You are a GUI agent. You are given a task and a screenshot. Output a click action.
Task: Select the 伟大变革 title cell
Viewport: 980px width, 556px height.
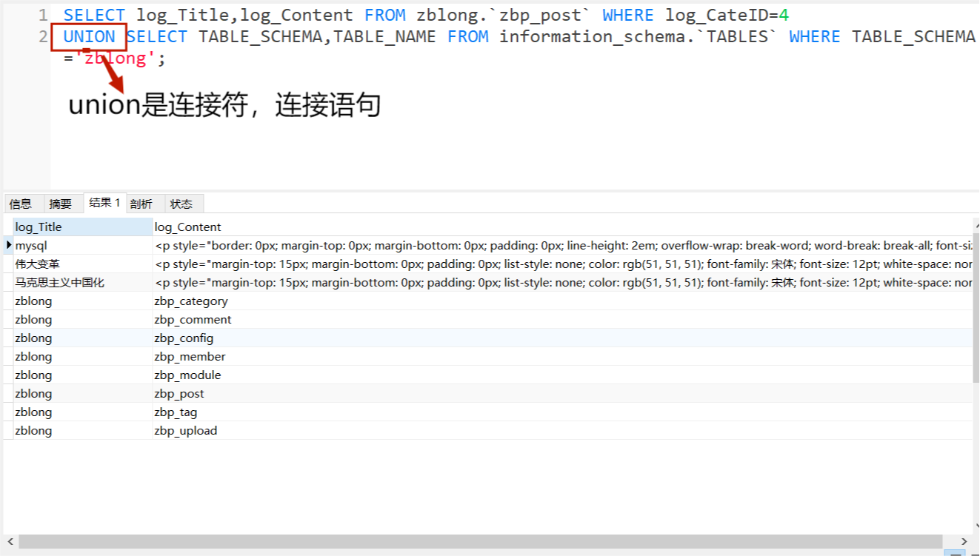click(x=82, y=264)
